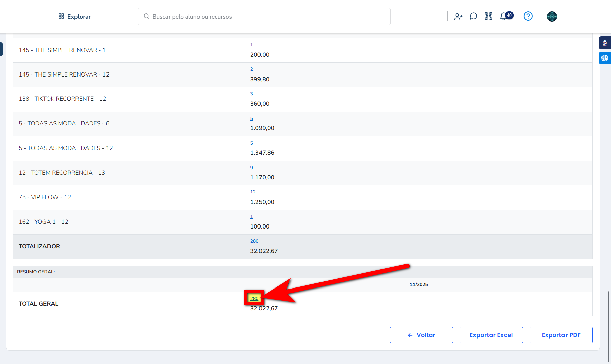Click Exportar Excel button

coord(491,335)
